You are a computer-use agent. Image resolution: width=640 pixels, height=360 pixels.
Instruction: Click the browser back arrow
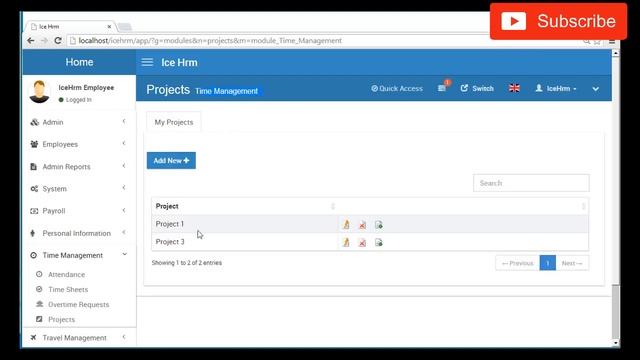pyautogui.click(x=31, y=40)
